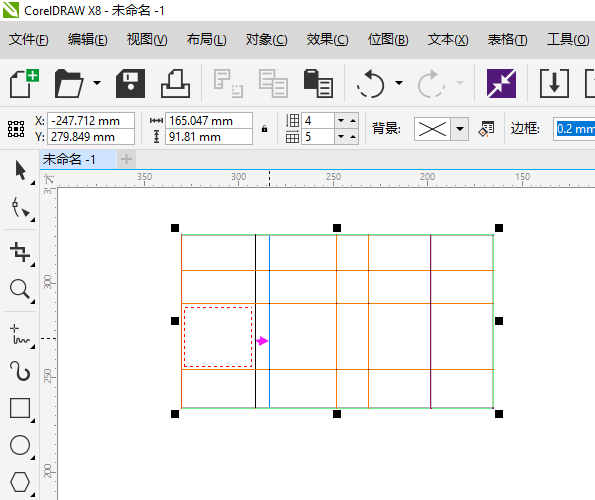Open the 视图(V) menu

(147, 39)
